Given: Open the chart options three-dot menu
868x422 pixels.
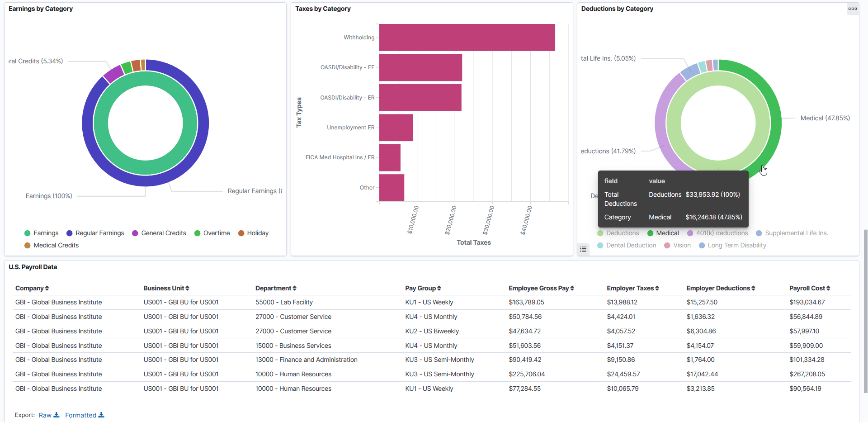Looking at the screenshot, I should point(853,9).
